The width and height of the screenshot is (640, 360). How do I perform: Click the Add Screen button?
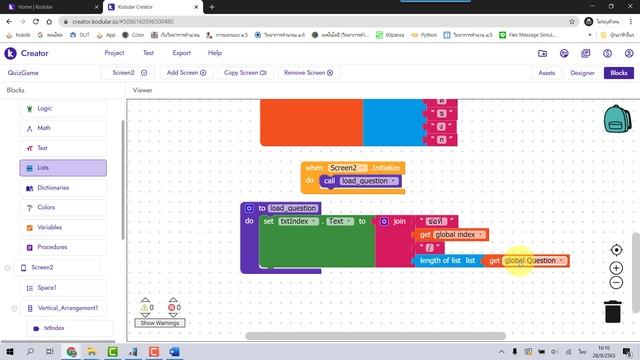pyautogui.click(x=186, y=73)
